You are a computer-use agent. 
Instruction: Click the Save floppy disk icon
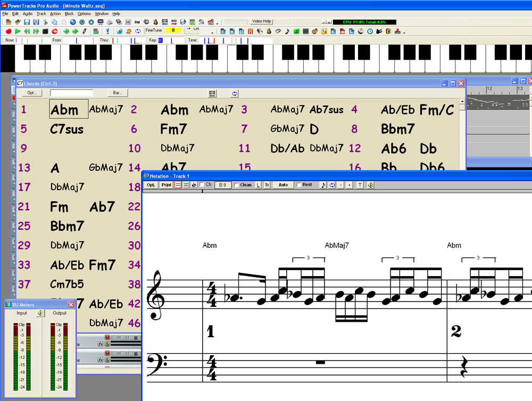tap(27, 22)
